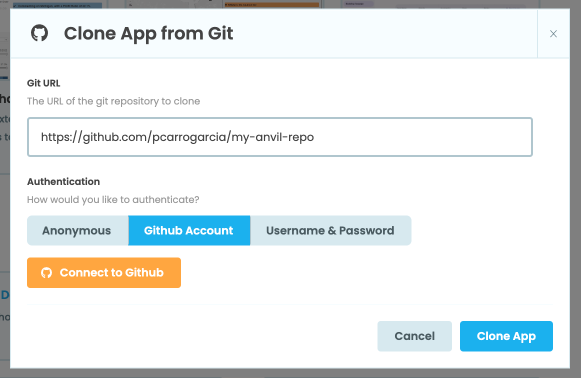Viewport: 581px width, 378px height.
Task: Click the 'Authentication' heading
Action: coord(63,182)
